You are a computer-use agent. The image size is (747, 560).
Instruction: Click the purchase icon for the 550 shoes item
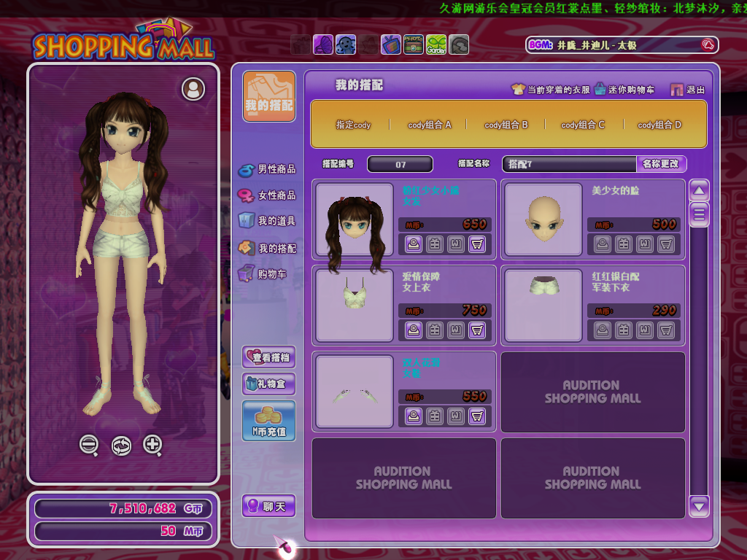point(414,416)
